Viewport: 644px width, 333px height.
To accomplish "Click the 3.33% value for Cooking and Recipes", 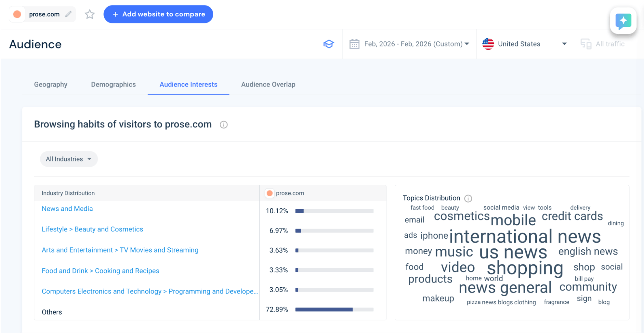I will [x=278, y=270].
